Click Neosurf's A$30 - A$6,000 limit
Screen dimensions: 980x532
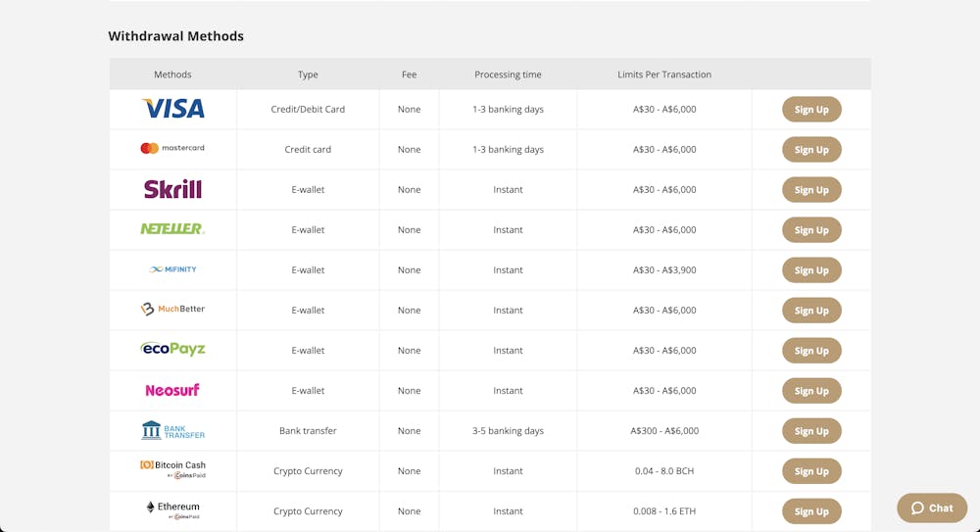pos(664,391)
